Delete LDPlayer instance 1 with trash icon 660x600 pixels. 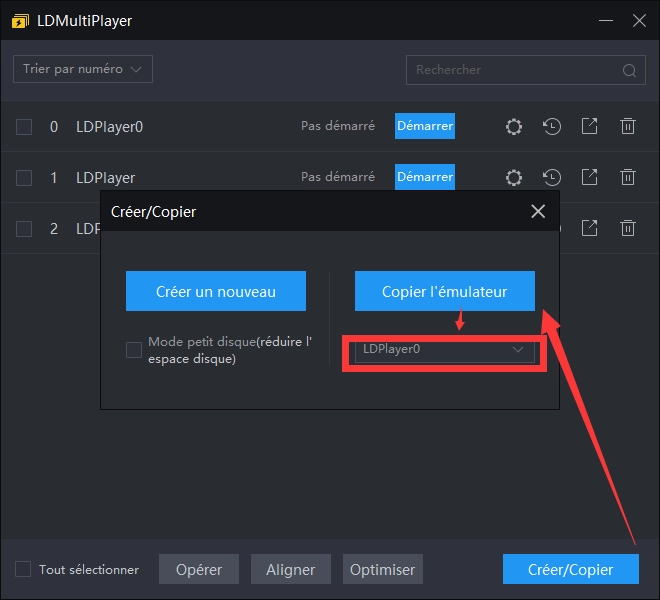[x=628, y=177]
